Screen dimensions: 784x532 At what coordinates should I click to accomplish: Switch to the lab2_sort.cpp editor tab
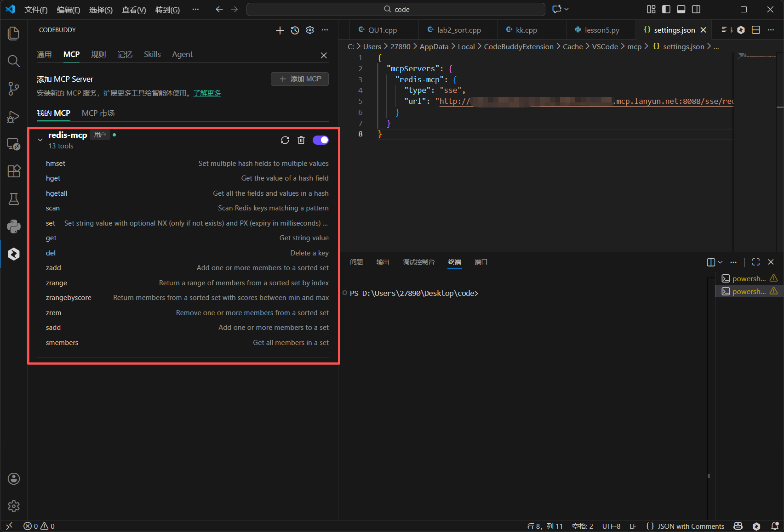point(458,30)
